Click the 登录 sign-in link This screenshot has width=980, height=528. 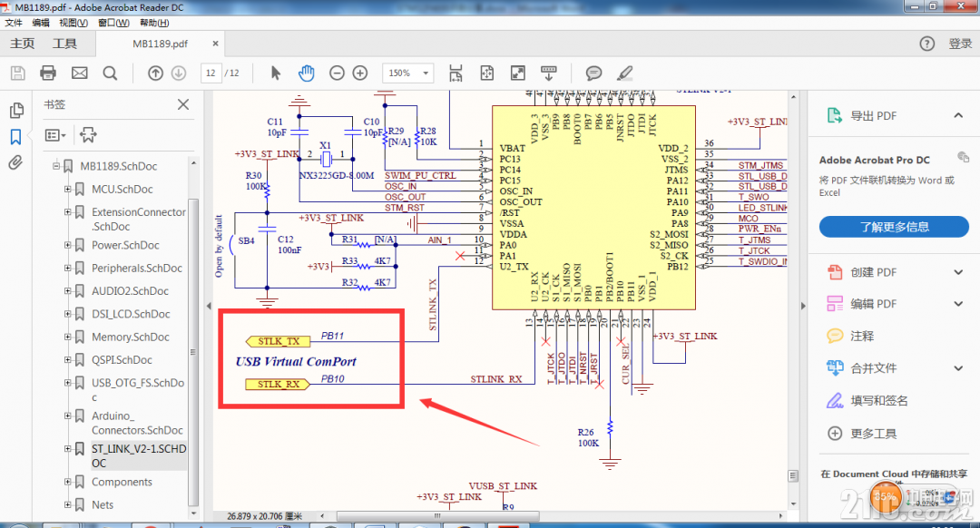(960, 44)
